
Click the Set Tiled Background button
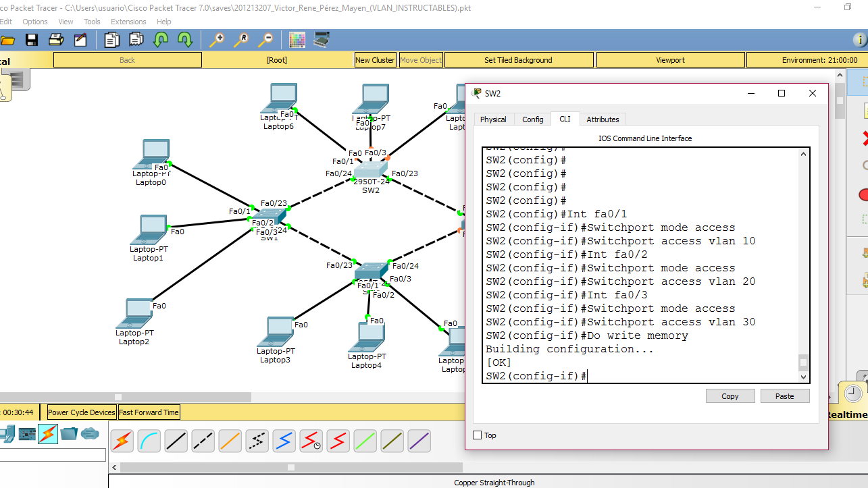518,60
